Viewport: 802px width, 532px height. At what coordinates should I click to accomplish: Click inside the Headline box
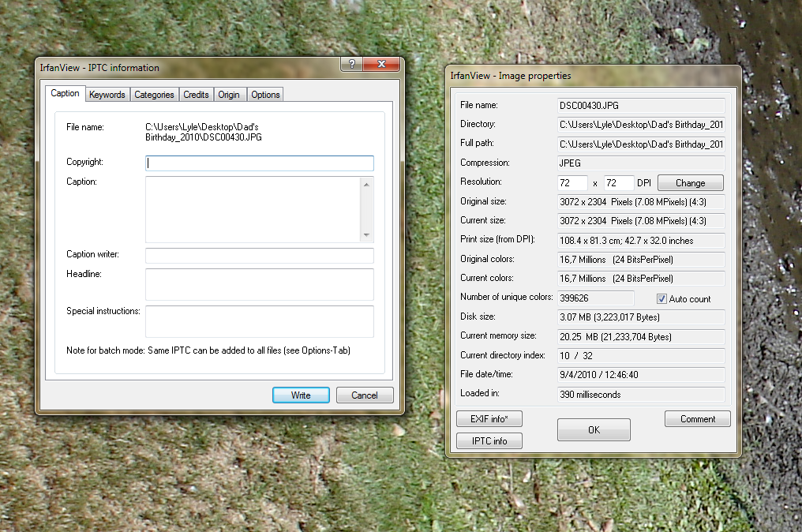pos(260,284)
